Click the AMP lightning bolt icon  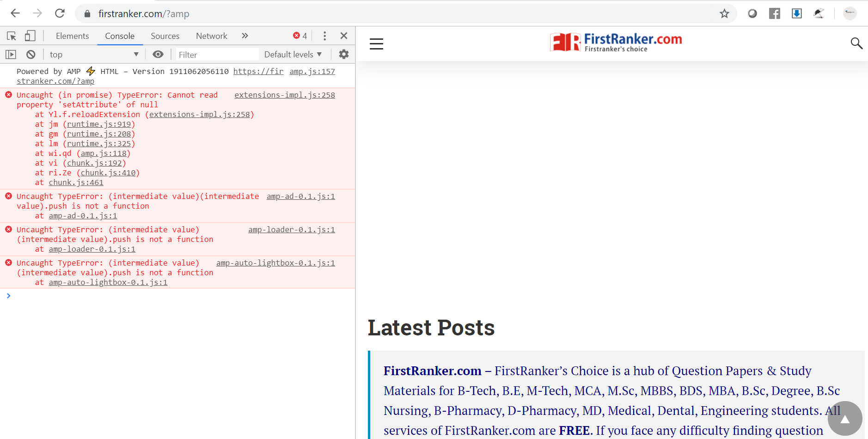[x=91, y=71]
